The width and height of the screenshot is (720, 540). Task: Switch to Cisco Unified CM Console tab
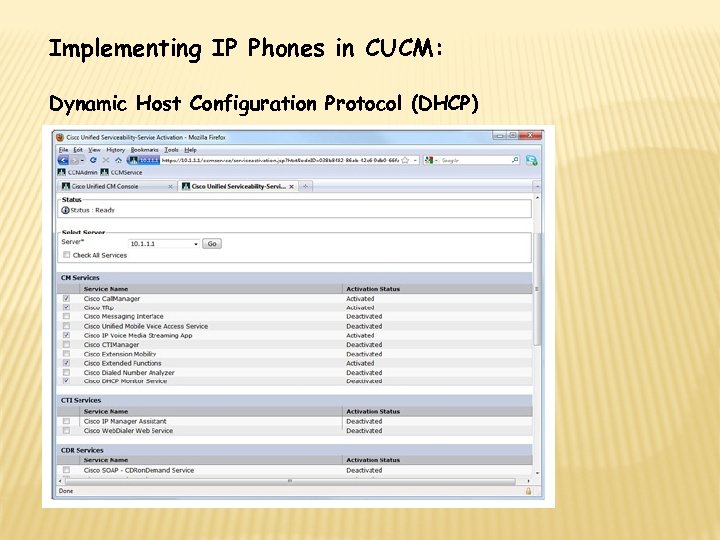pyautogui.click(x=117, y=186)
